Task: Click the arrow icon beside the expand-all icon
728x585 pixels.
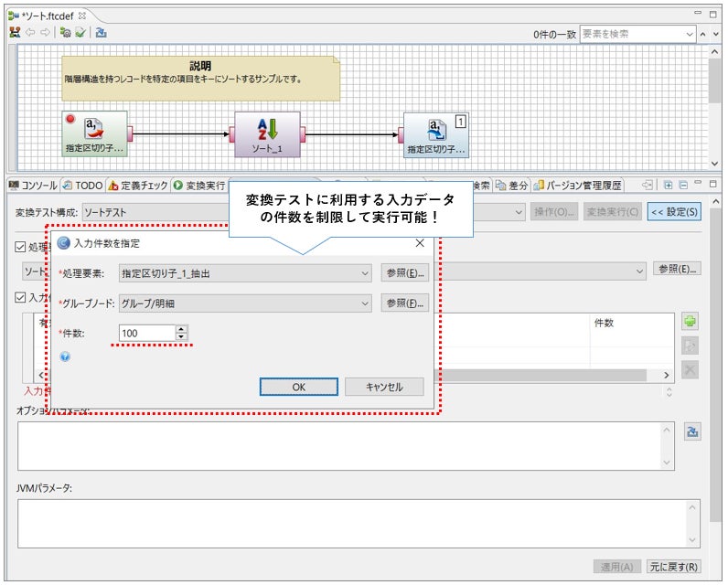Action: 648,186
